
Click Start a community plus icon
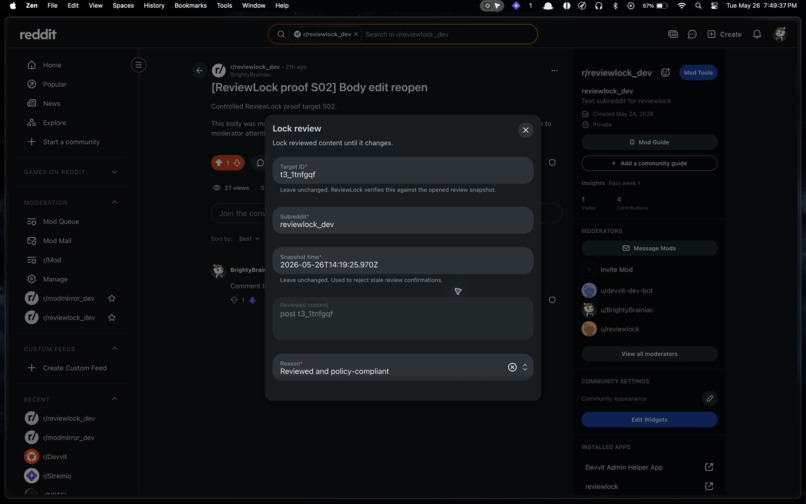pyautogui.click(x=31, y=142)
